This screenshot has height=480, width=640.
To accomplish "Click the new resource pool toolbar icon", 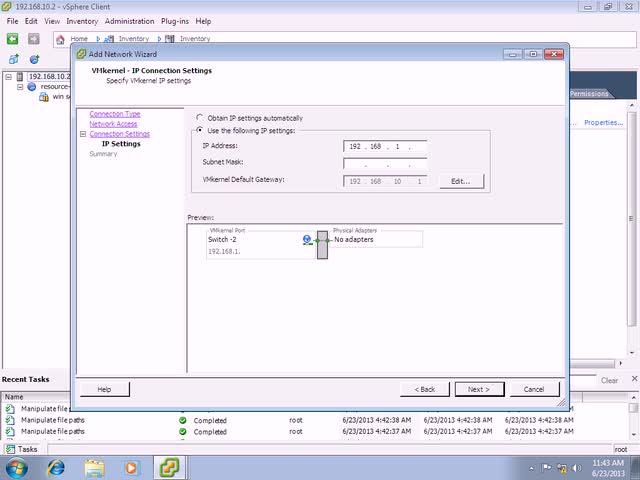I will (34, 59).
